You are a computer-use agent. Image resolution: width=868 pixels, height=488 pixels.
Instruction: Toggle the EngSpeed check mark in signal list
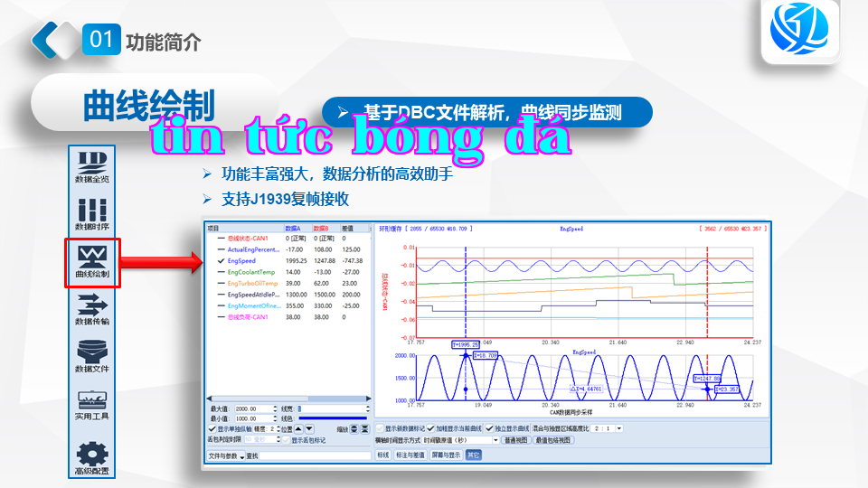221,260
